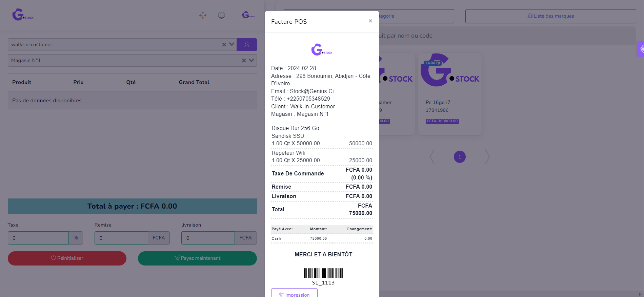This screenshot has width=644, height=297.
Task: Select pagination page 1
Action: click(x=460, y=156)
